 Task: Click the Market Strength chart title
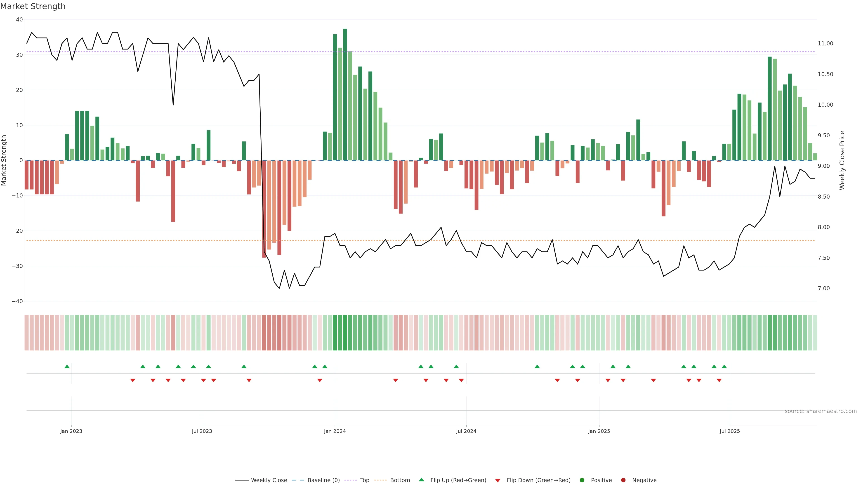coord(33,6)
